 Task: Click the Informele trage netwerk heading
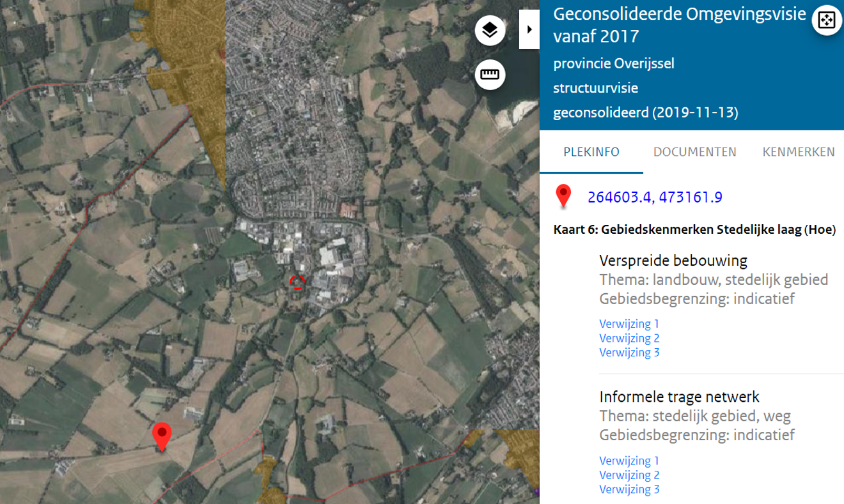pyautogui.click(x=679, y=397)
